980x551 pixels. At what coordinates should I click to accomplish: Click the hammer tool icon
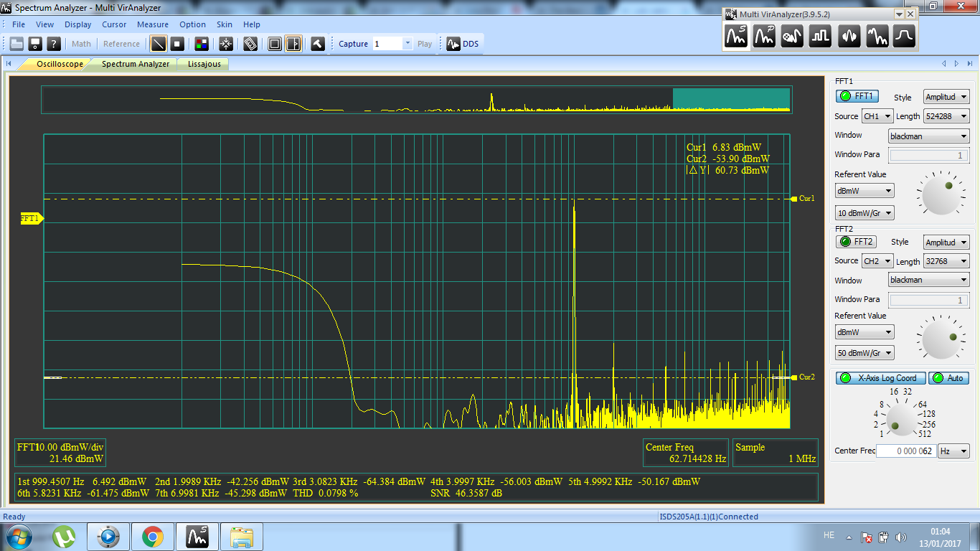click(317, 44)
